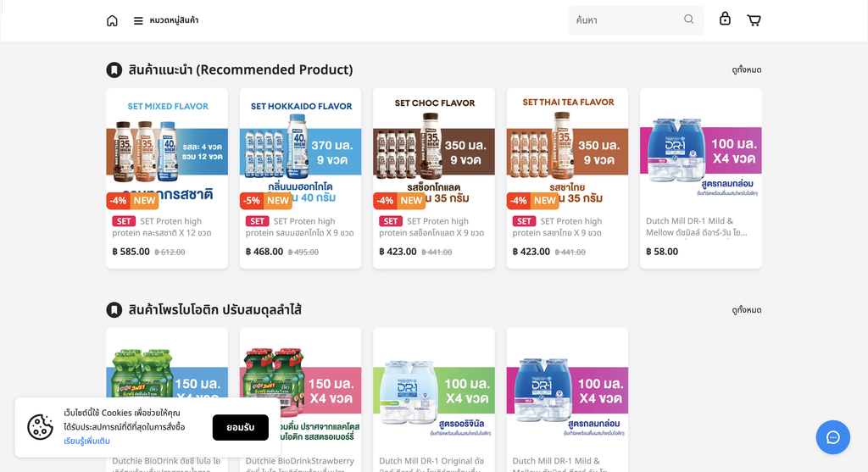The height and width of the screenshot is (472, 868).
Task: Select title 'Dutchie BioDrinkStrawberry'
Action: point(300,461)
